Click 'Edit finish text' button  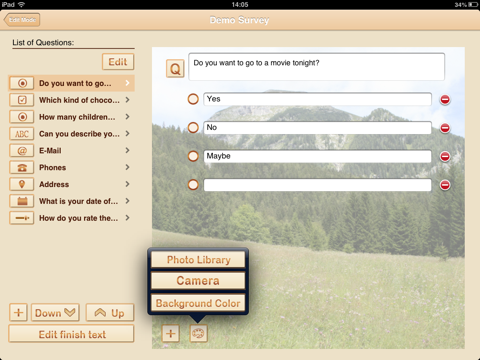pos(72,334)
